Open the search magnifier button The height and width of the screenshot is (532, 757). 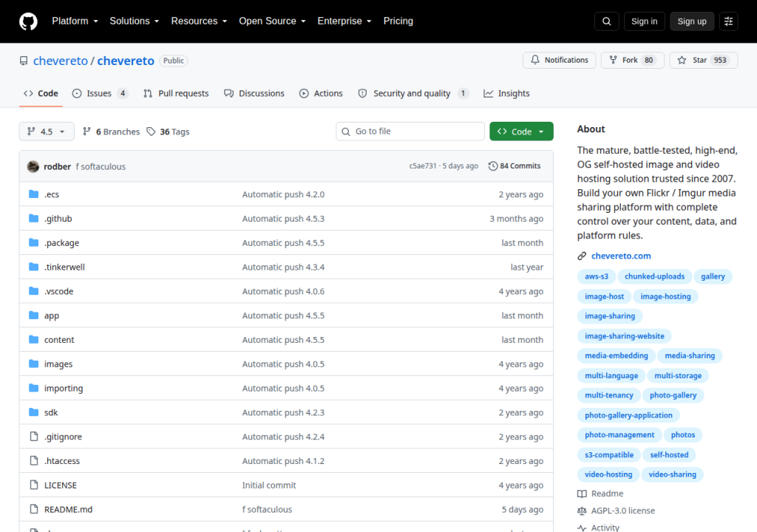coord(606,21)
